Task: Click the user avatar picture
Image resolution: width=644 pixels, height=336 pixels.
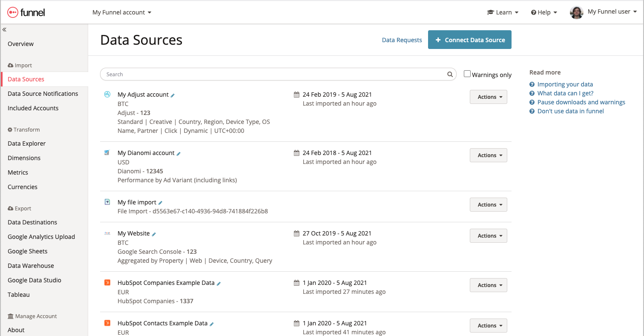Action: [x=576, y=12]
